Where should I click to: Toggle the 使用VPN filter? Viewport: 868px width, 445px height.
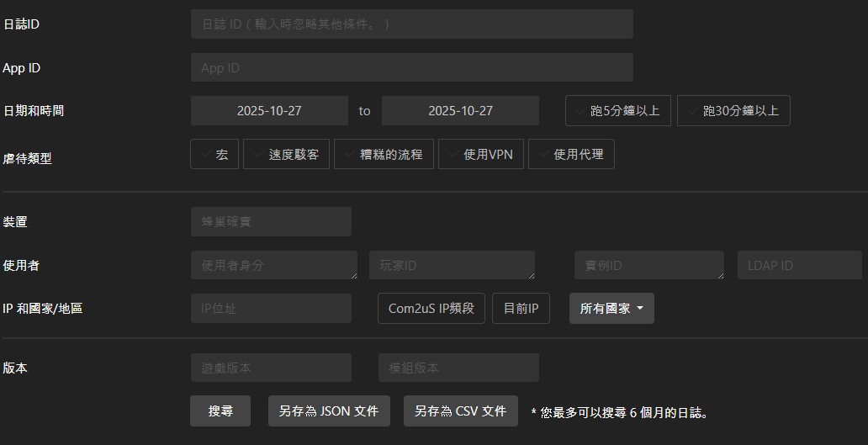coord(481,155)
